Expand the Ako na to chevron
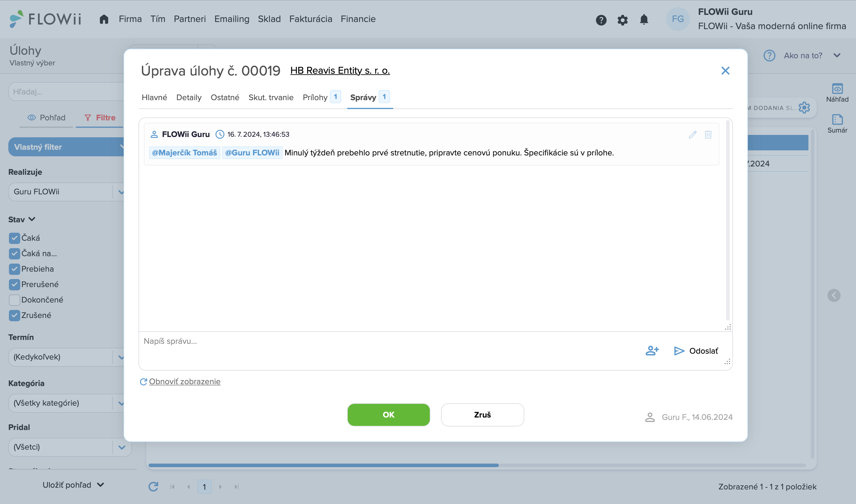 (x=837, y=55)
